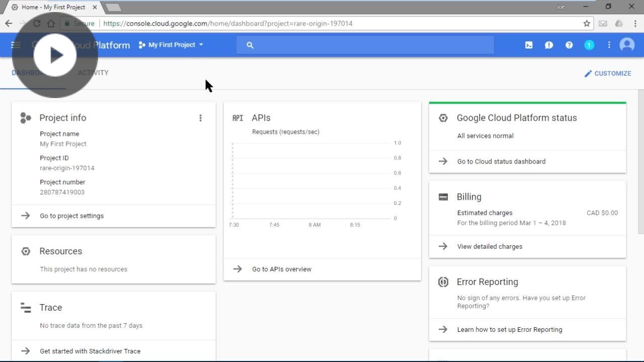Click the page vertical scrollbar

coord(640,161)
